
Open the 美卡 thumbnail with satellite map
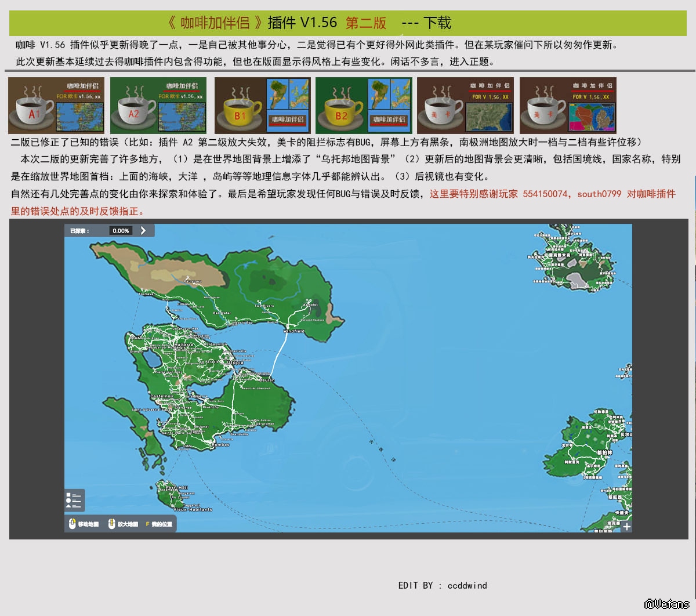[465, 106]
